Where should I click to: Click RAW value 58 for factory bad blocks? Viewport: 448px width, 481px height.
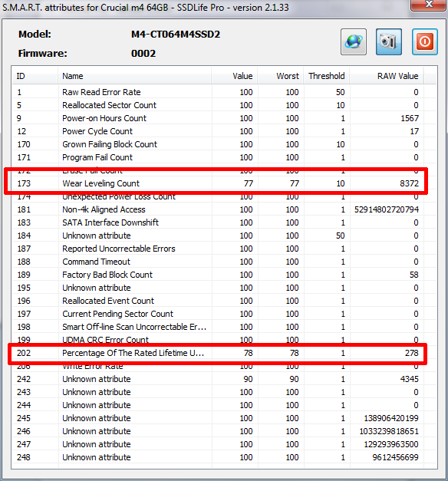(x=414, y=275)
